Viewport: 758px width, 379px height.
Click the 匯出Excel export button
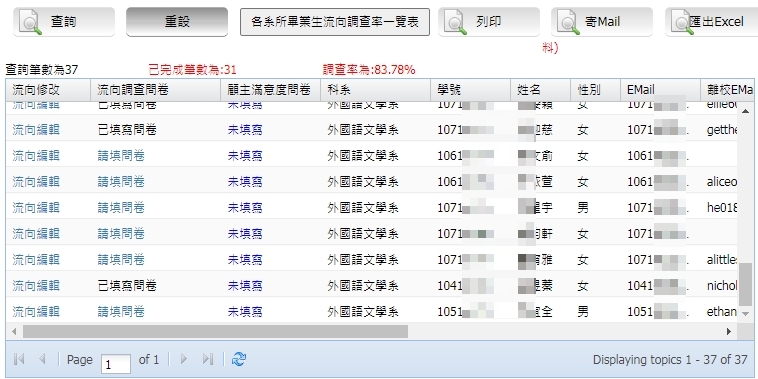click(x=711, y=22)
